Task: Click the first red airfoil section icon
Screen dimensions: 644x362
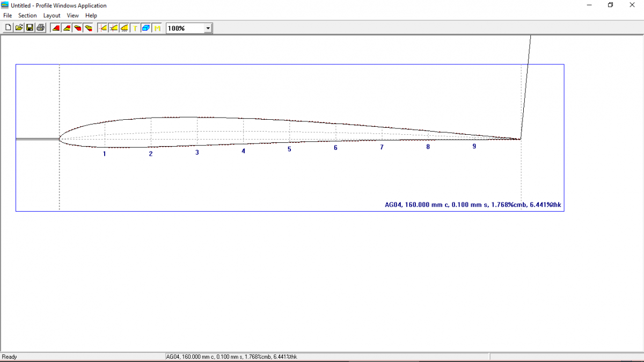Action: click(56, 28)
